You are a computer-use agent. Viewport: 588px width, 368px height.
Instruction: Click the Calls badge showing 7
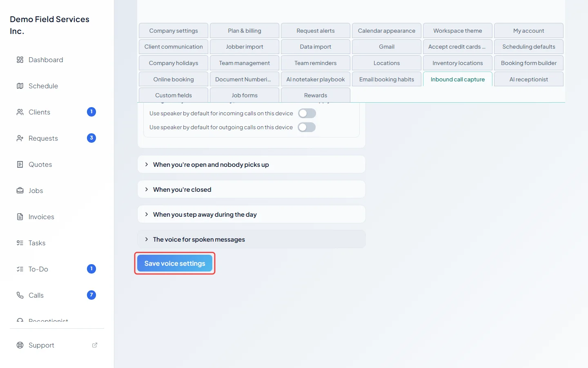91,295
